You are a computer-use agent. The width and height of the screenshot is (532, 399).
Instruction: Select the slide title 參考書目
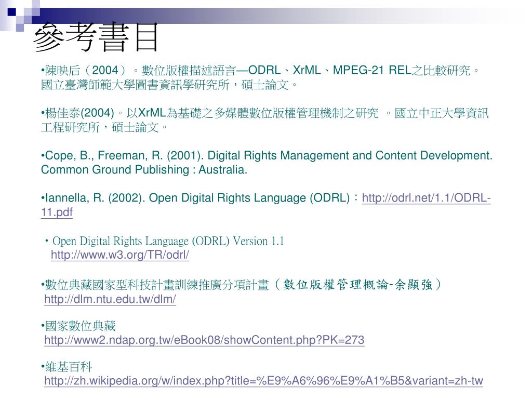[96, 37]
